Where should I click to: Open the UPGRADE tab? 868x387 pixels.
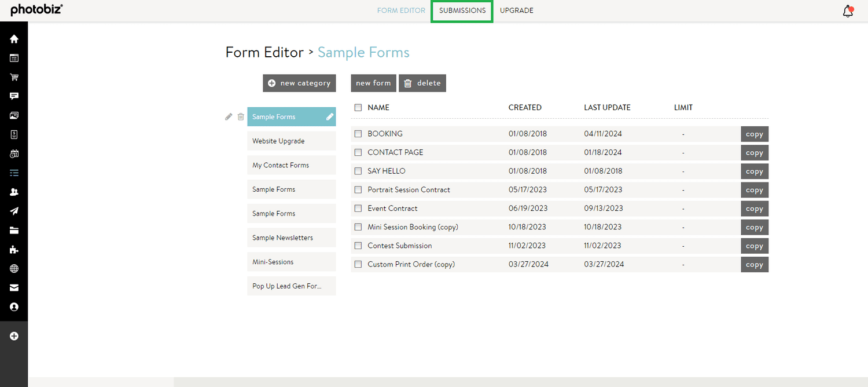[x=516, y=10]
